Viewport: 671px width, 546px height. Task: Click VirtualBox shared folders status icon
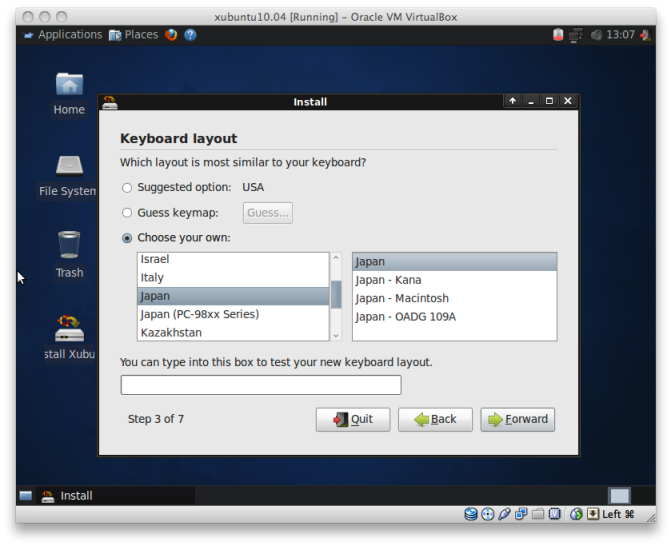click(x=538, y=514)
